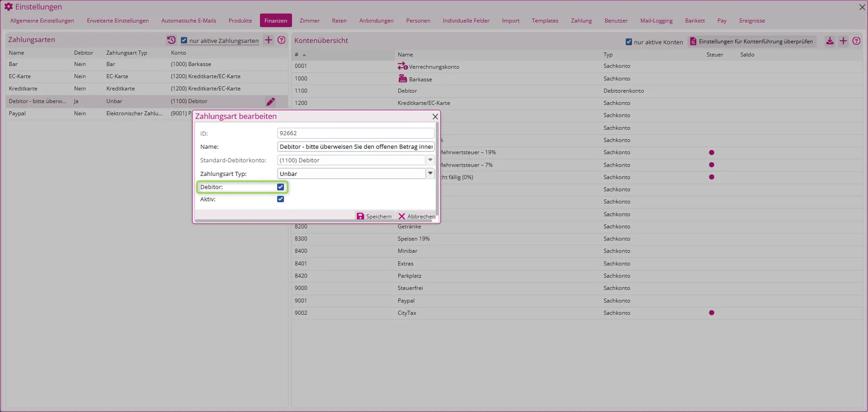Image resolution: width=868 pixels, height=412 pixels.
Task: Click the pencil edit icon on Debitor row
Action: point(271,102)
